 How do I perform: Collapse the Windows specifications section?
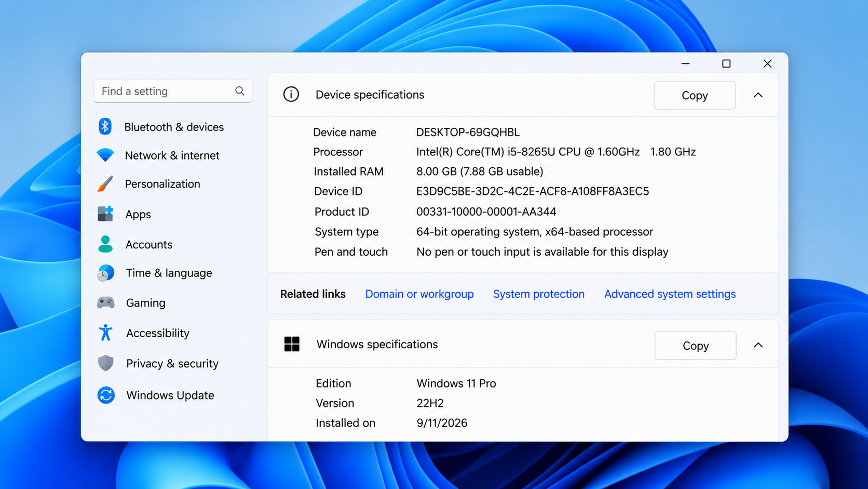[x=758, y=345]
